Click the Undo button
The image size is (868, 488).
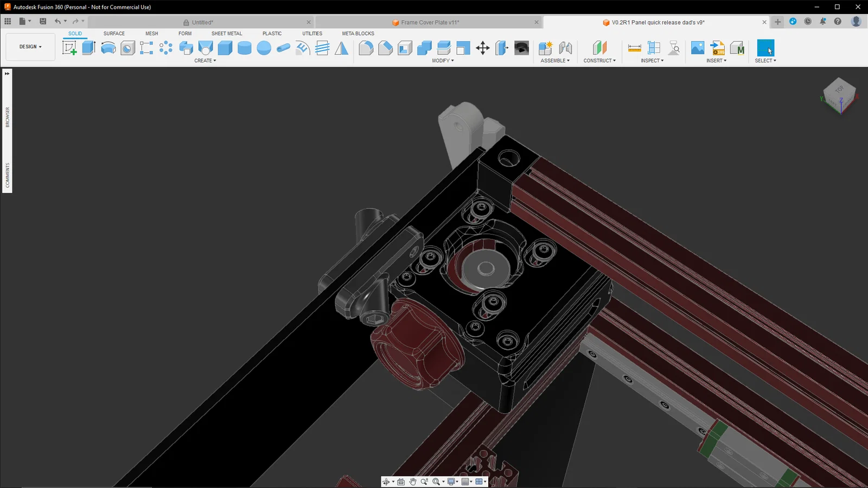pyautogui.click(x=58, y=21)
